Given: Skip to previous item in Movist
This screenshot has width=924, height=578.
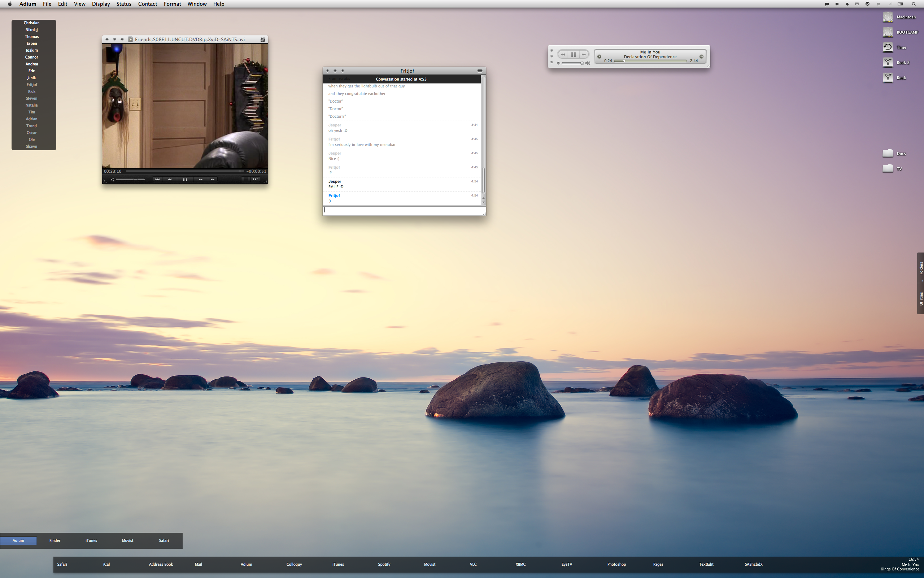Looking at the screenshot, I should [x=157, y=179].
